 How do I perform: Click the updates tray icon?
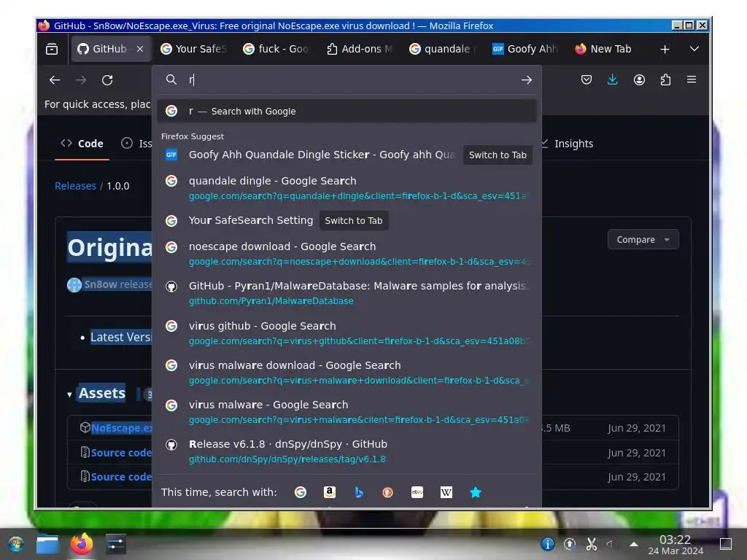569,544
